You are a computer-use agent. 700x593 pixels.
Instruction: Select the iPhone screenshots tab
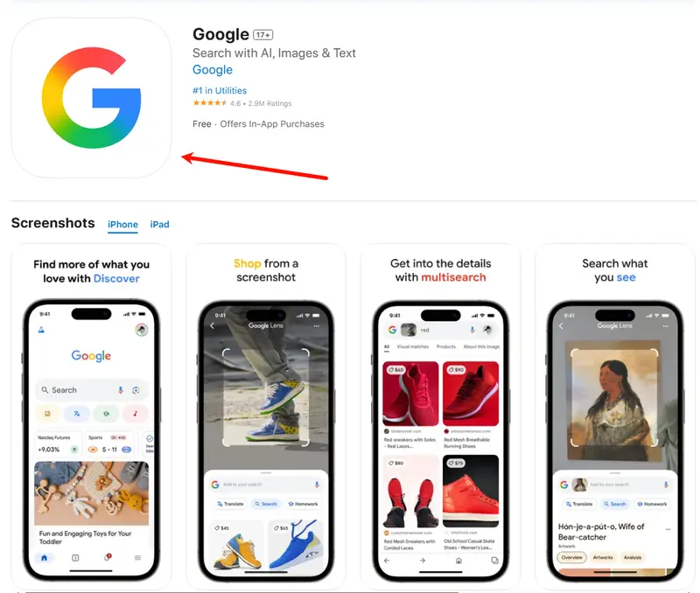tap(122, 225)
